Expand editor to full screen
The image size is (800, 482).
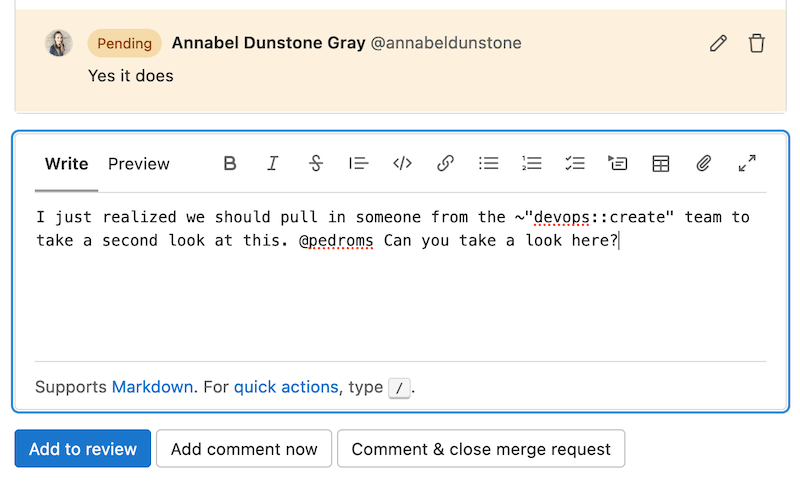tap(747, 164)
